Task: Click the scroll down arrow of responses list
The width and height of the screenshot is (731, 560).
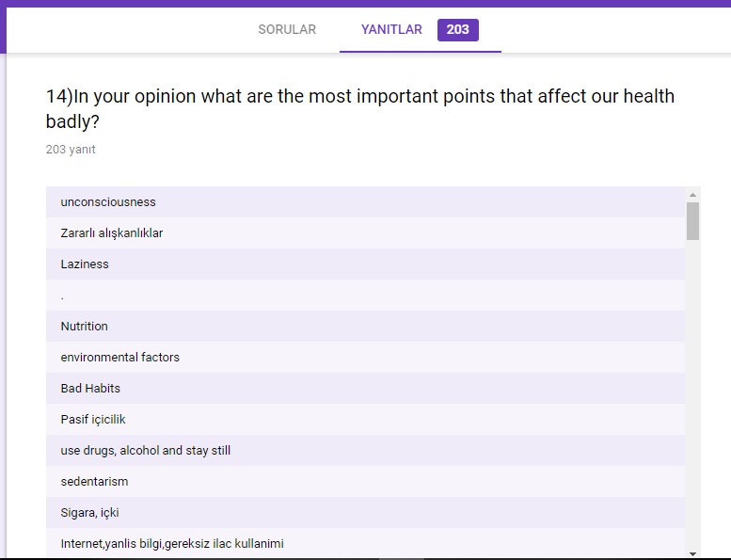Action: 693,553
